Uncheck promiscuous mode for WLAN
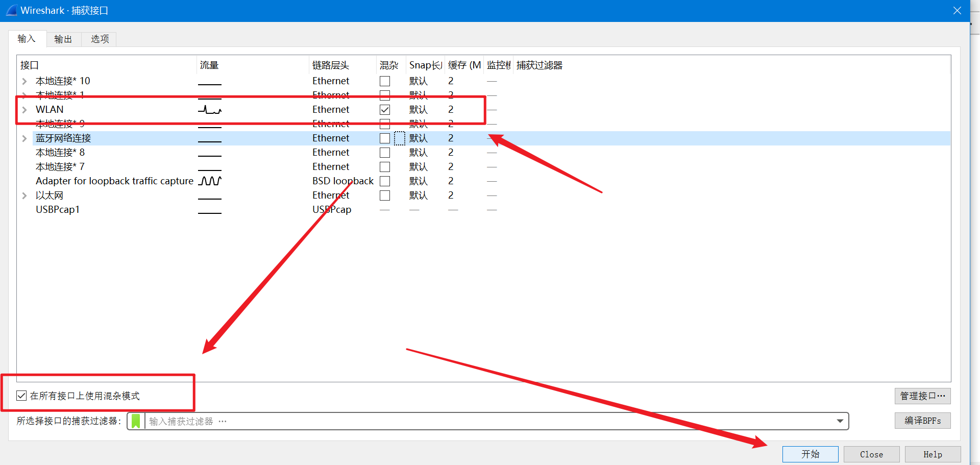This screenshot has height=465, width=980. click(385, 110)
